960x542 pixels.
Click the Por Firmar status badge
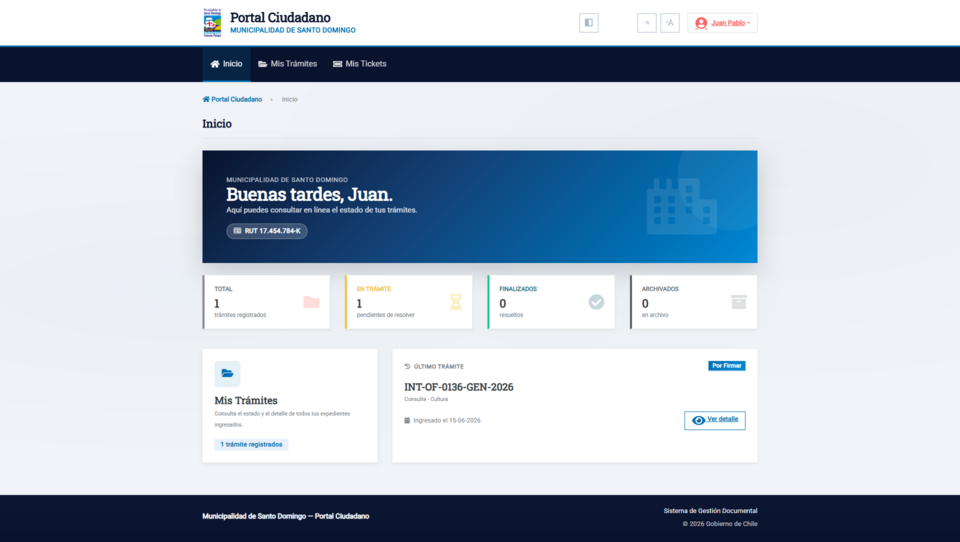pos(727,366)
